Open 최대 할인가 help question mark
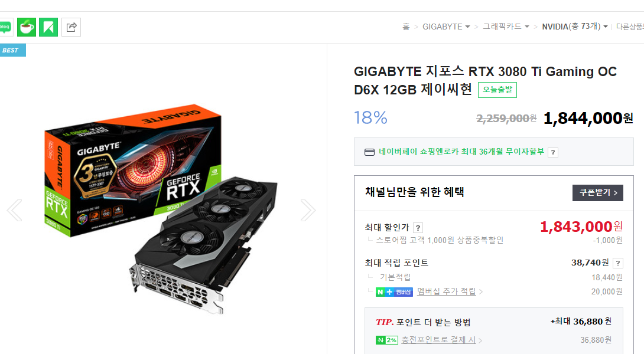Viewport: 644px width, 354px height. click(418, 228)
